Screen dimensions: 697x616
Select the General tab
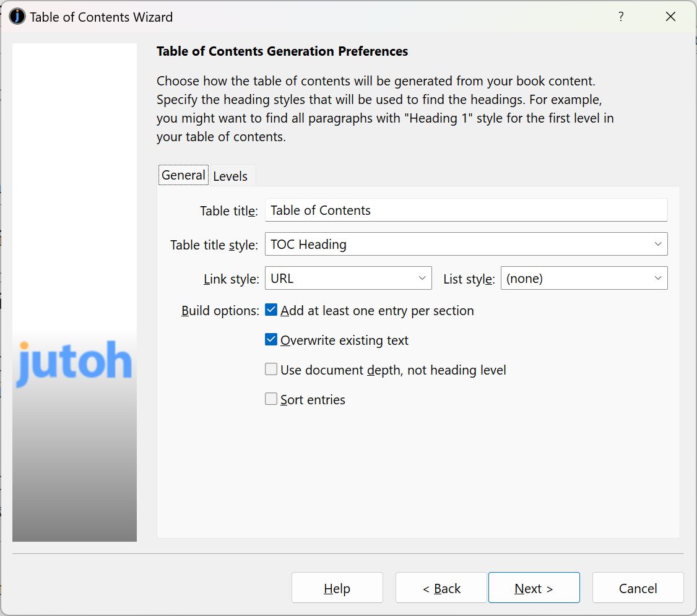[x=183, y=175]
